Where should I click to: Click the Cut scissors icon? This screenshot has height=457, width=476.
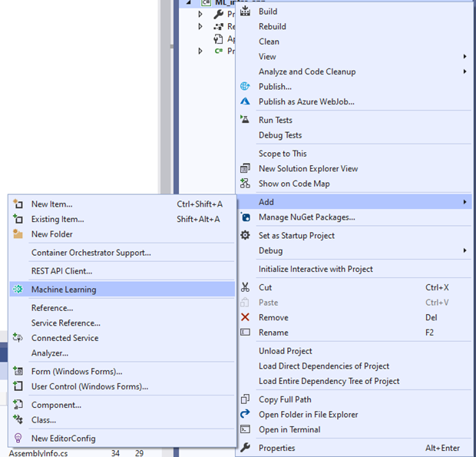pyautogui.click(x=245, y=287)
